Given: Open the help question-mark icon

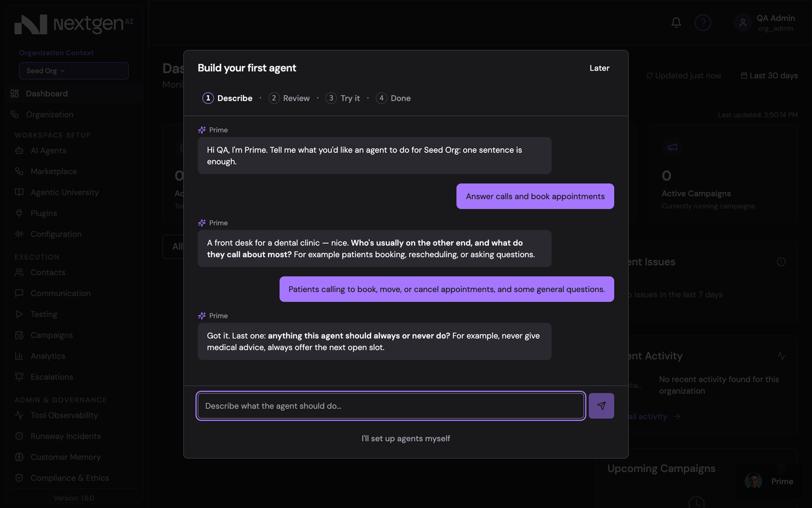Looking at the screenshot, I should [703, 23].
